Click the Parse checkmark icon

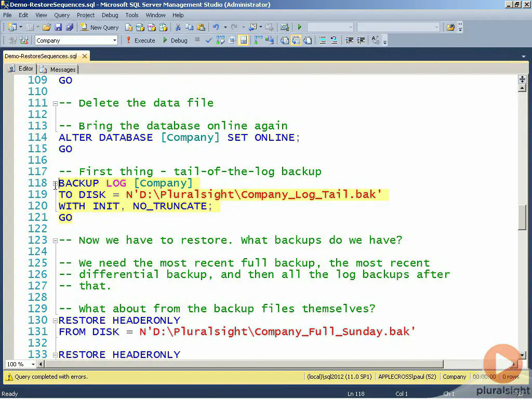[209, 41]
